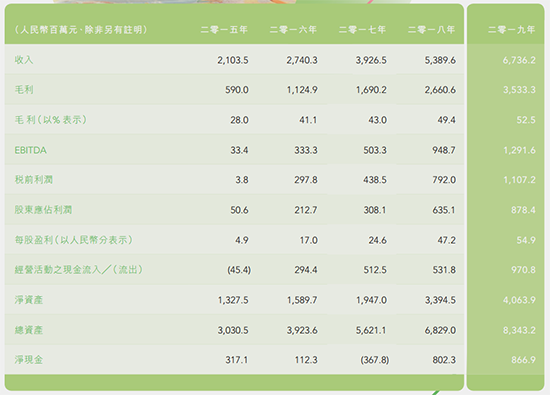
Task: Click the pre-tax profit value 792.0
Action: pos(444,180)
